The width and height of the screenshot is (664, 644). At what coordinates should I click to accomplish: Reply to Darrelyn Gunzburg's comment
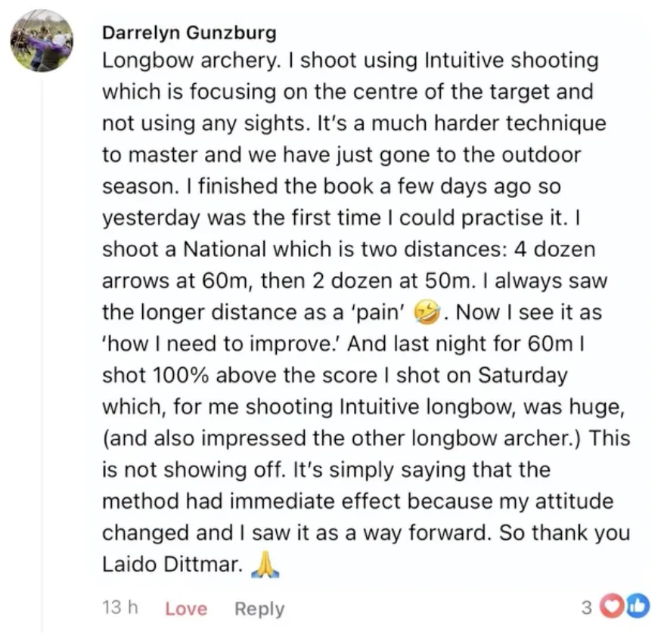(x=259, y=608)
